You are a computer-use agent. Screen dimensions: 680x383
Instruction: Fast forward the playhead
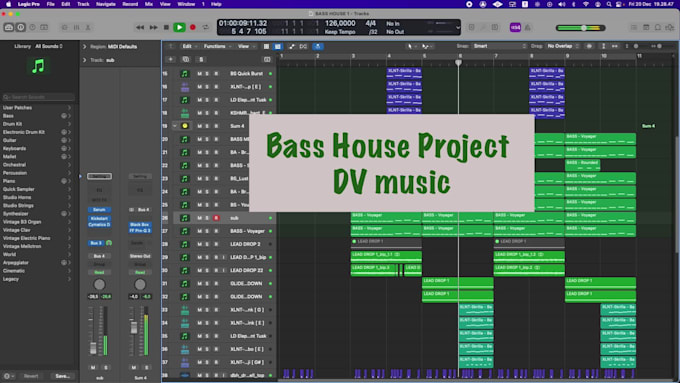tap(154, 27)
